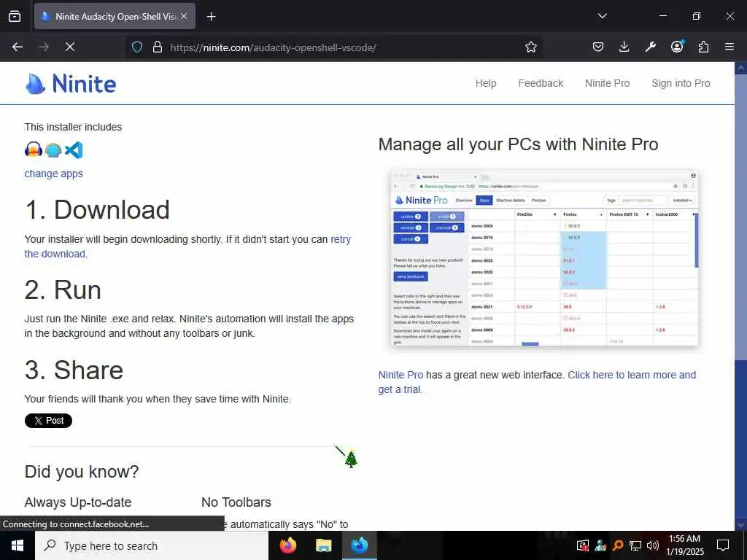Open the wrench developer tools icon
This screenshot has width=747, height=560.
tap(650, 47)
